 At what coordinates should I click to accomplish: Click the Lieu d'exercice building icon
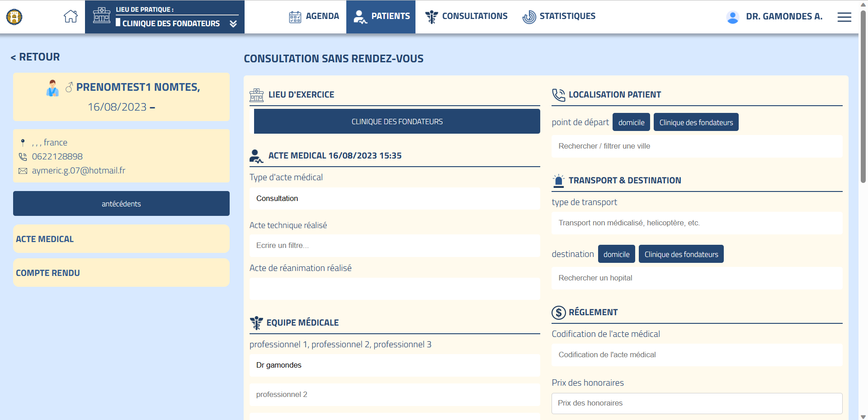pyautogui.click(x=256, y=95)
